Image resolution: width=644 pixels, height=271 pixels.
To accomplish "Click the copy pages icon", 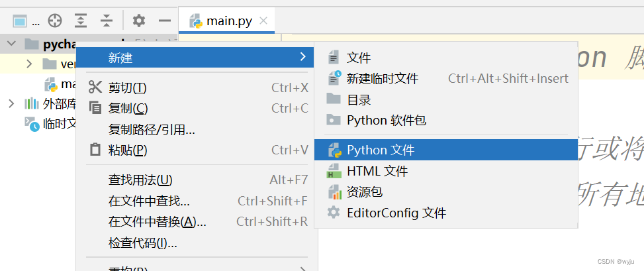I will pos(95,108).
